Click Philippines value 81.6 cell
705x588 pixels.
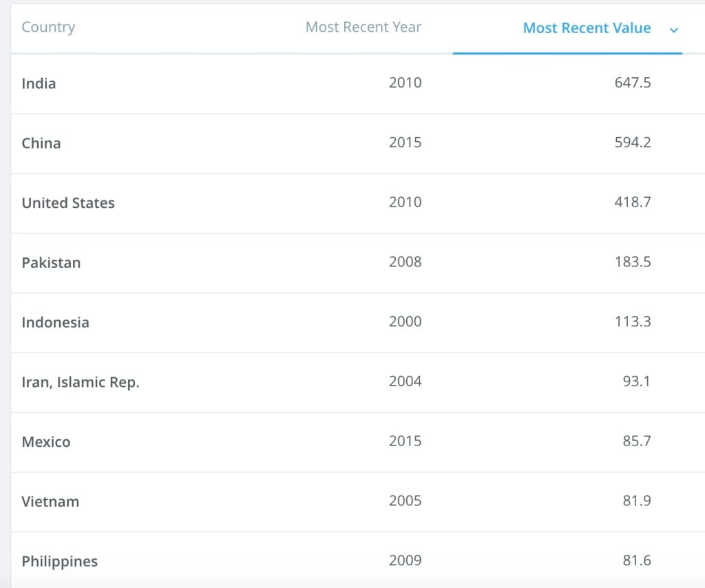coord(637,560)
